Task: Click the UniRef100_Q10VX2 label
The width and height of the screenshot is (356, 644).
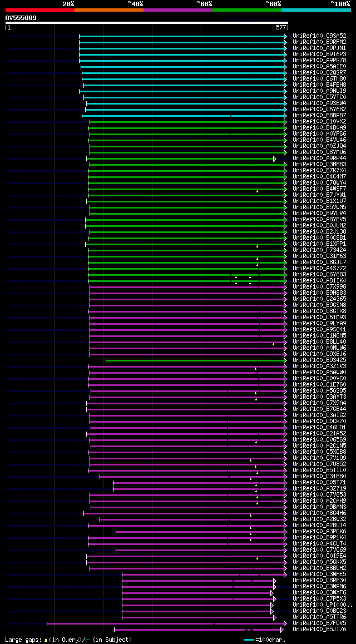Action: [319, 122]
